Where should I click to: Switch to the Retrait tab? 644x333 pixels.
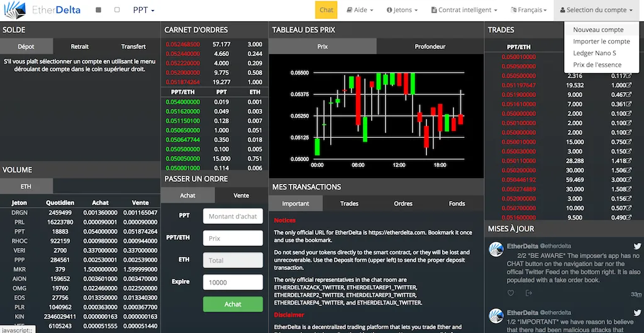[80, 47]
